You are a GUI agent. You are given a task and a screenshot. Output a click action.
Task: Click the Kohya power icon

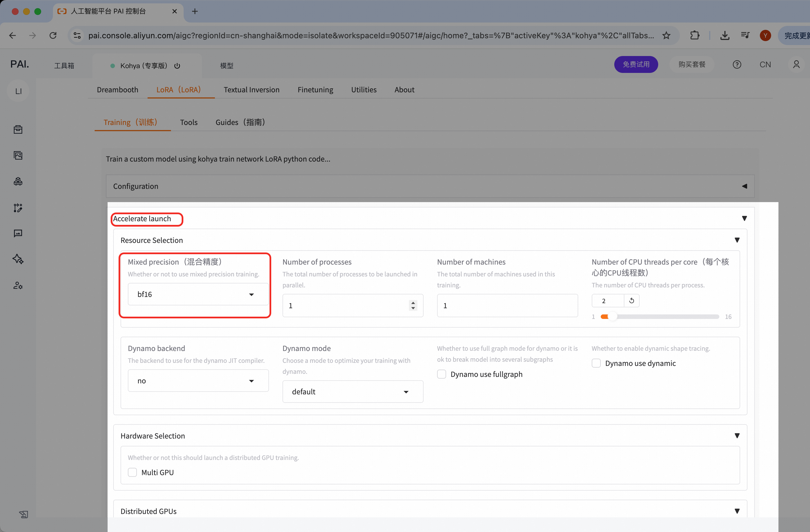coord(177,66)
